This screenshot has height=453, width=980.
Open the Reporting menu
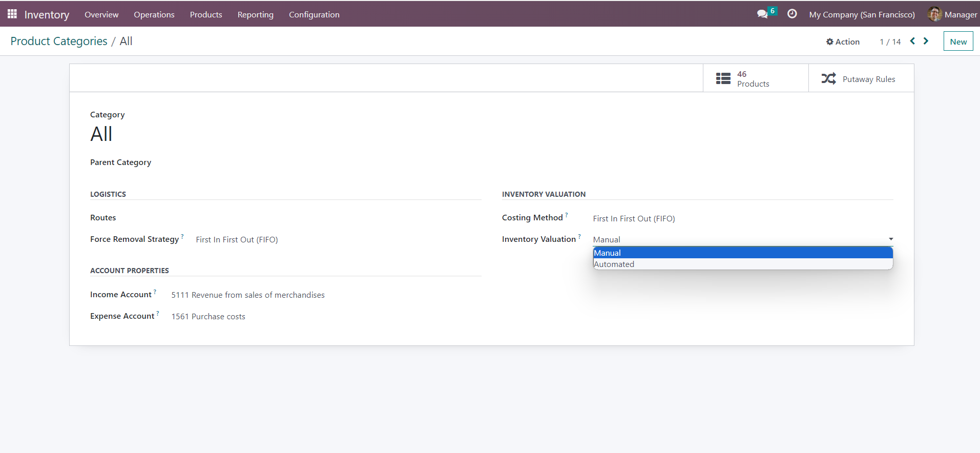[x=255, y=14]
